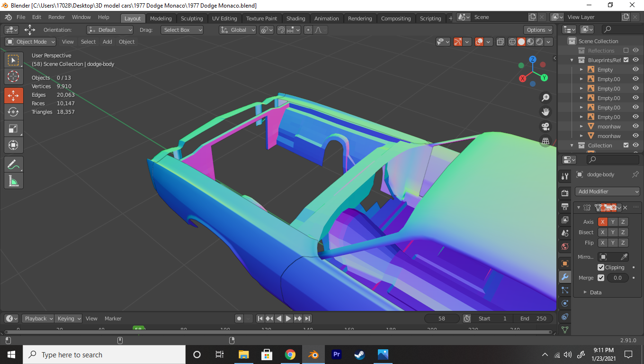
Task: Open the Global transform orientation dropdown
Action: 238,30
